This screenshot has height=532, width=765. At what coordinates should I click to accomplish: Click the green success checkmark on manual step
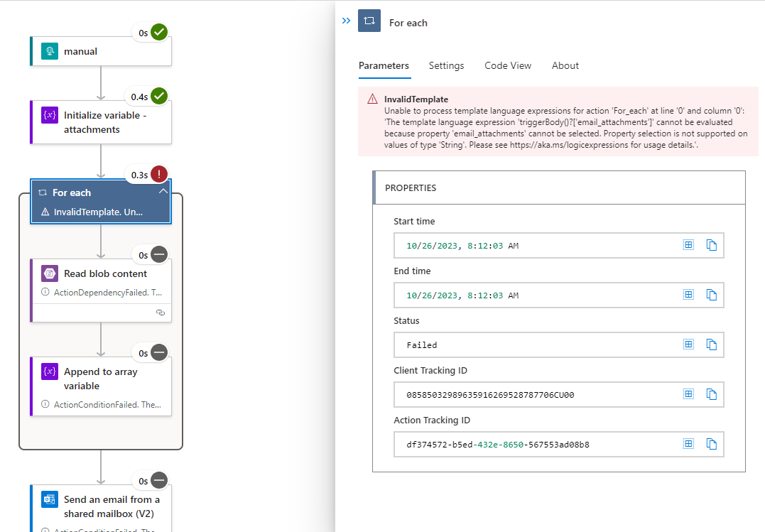158,31
